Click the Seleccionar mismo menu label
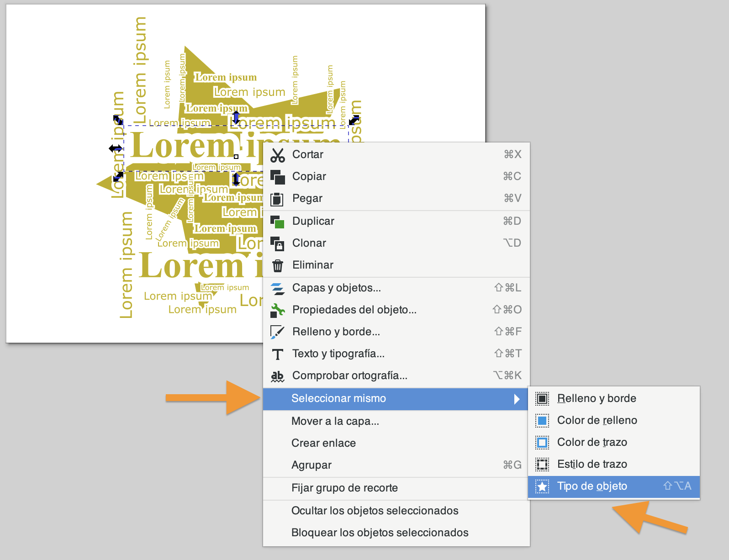The height and width of the screenshot is (560, 729). (x=338, y=398)
